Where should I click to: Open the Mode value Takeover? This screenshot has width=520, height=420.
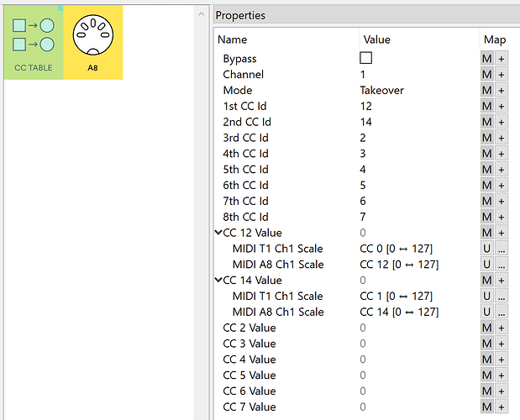click(x=382, y=91)
